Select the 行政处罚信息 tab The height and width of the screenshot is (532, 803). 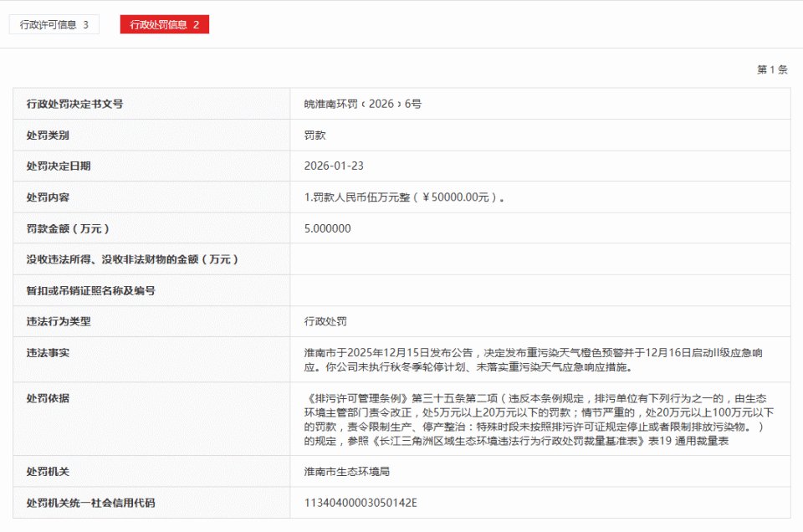tap(165, 24)
